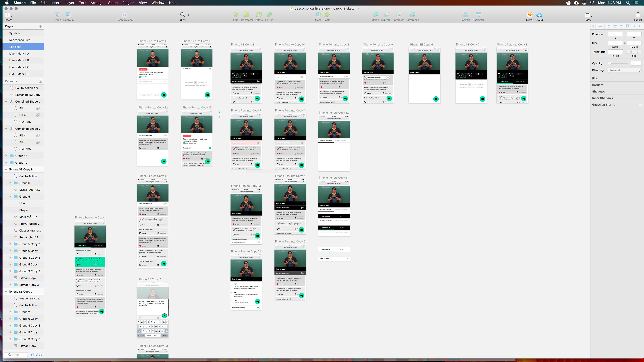The height and width of the screenshot is (362, 644).
Task: Click the Flatten toolbar icon
Action: 269,15
